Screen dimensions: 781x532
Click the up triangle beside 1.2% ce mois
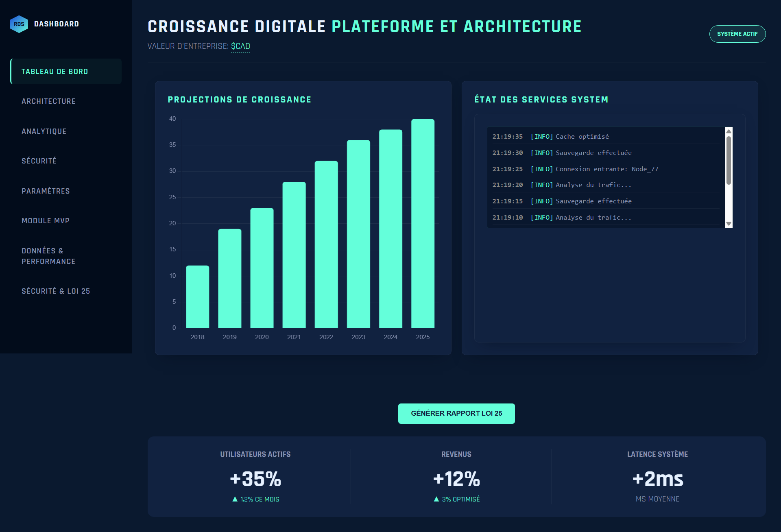point(235,499)
